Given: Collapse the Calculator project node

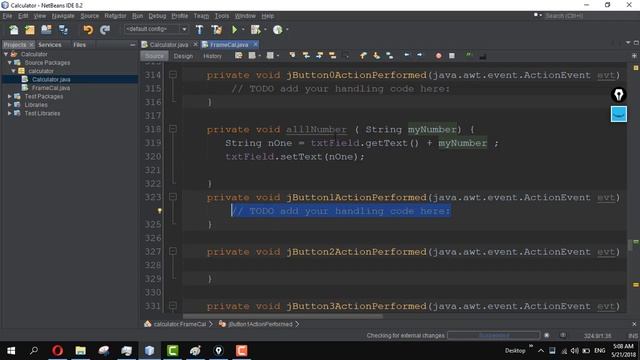Looking at the screenshot, I should pos(6,54).
